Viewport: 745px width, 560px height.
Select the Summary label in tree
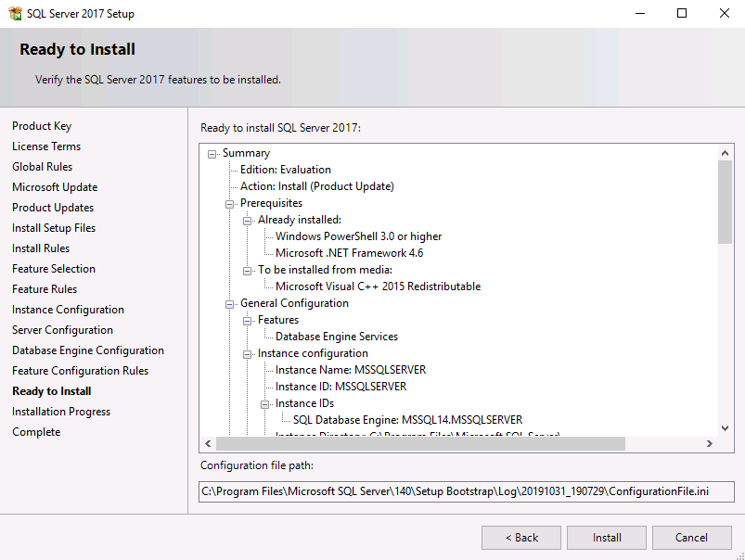pyautogui.click(x=246, y=153)
